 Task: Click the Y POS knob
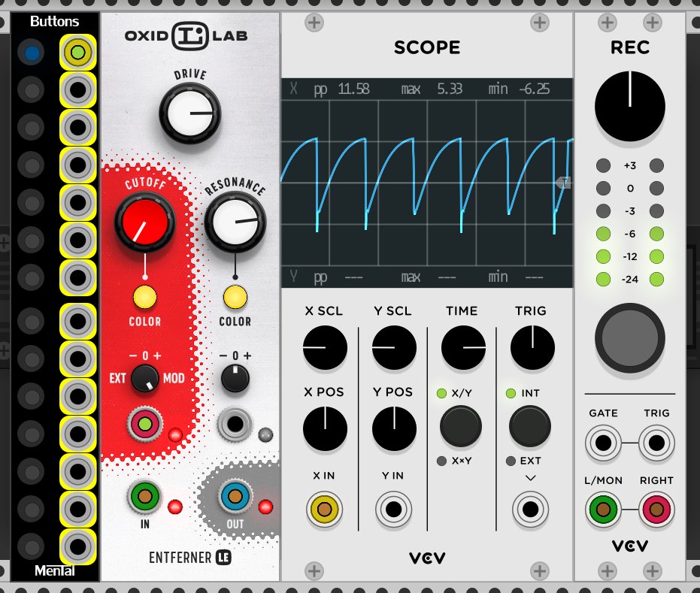pyautogui.click(x=394, y=428)
